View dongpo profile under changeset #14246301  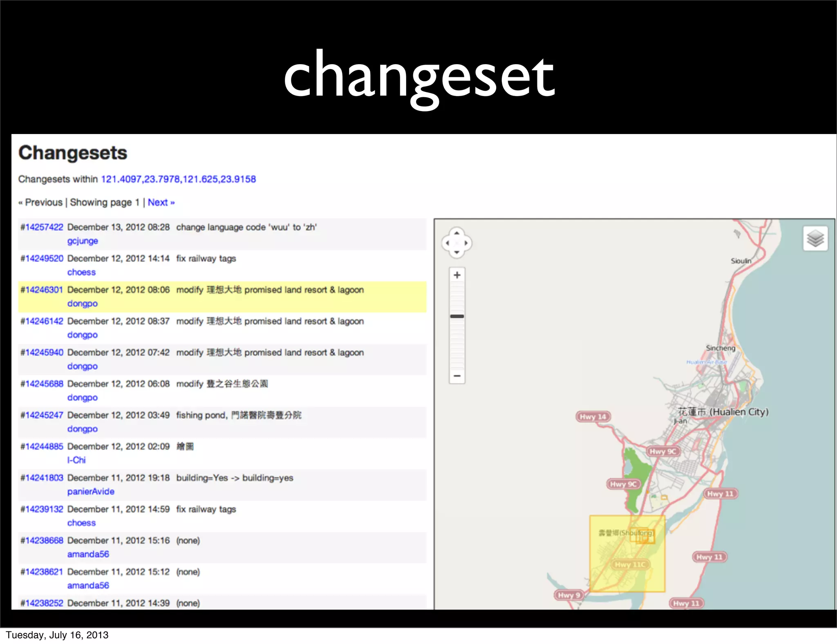coord(83,304)
